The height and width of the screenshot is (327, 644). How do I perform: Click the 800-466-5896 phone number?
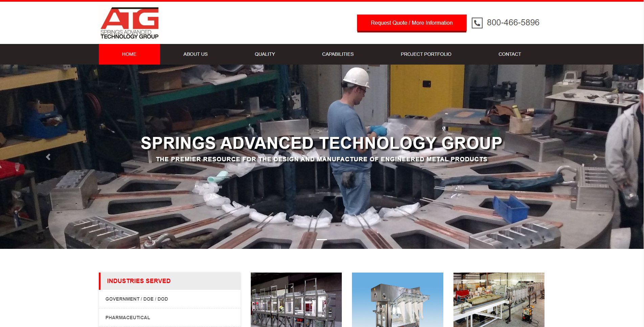pyautogui.click(x=513, y=23)
